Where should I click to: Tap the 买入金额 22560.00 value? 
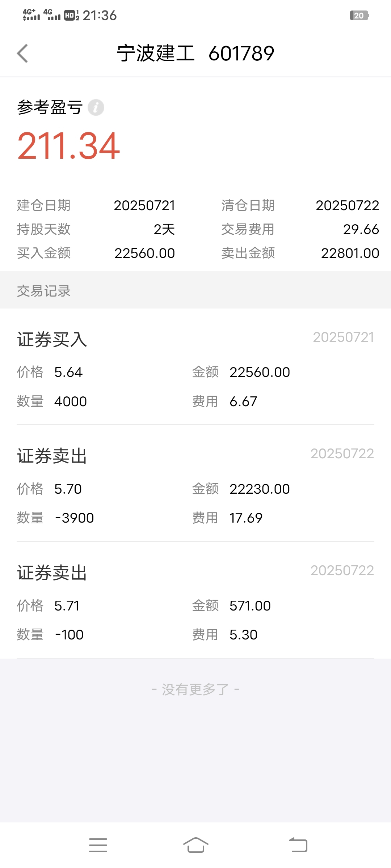[x=144, y=253]
